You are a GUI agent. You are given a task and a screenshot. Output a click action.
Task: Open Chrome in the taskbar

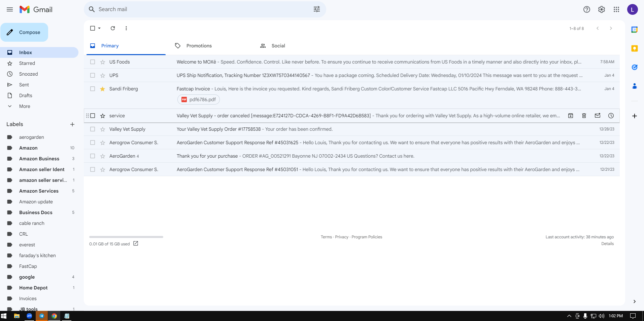(54, 316)
